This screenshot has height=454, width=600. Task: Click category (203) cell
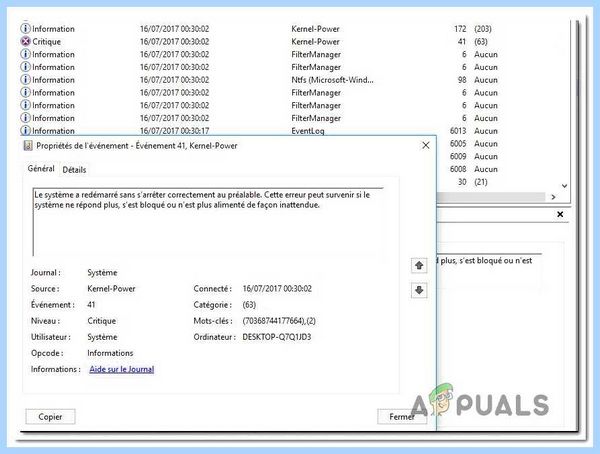(483, 29)
